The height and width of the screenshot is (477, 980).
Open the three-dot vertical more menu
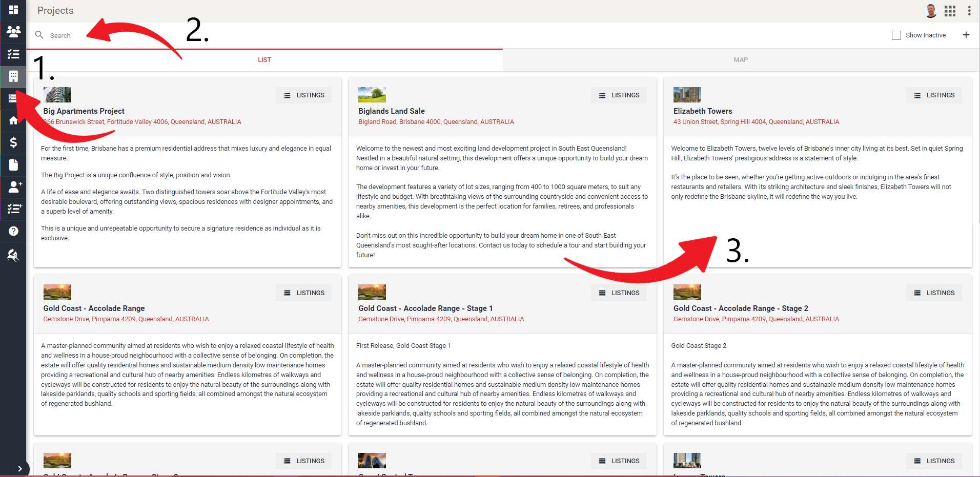969,11
